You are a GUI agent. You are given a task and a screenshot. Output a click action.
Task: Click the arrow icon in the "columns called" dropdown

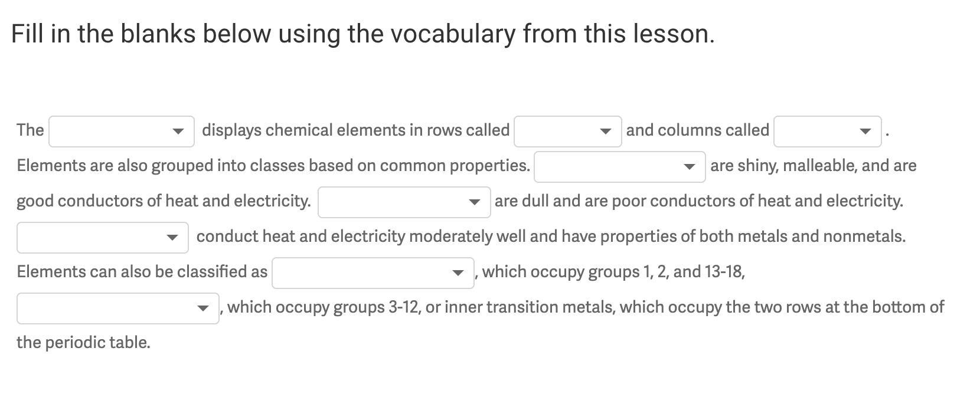click(x=865, y=132)
